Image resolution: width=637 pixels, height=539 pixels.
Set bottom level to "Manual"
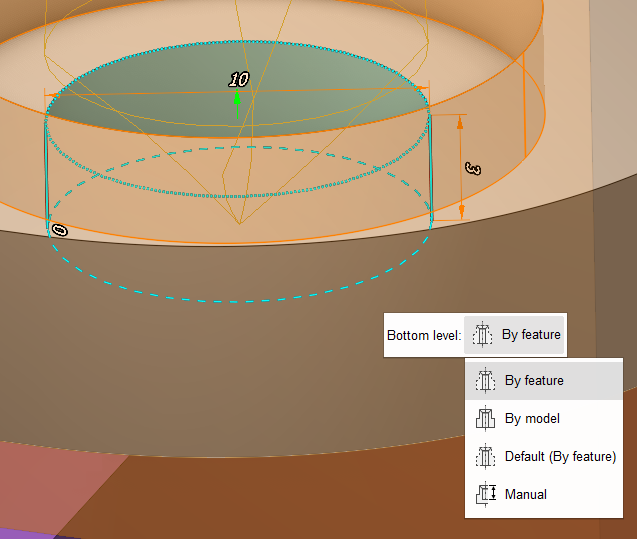[x=526, y=494]
